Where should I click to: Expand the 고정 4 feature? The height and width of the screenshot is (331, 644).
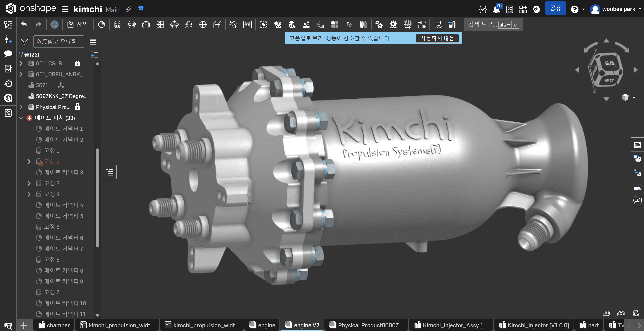pos(29,194)
